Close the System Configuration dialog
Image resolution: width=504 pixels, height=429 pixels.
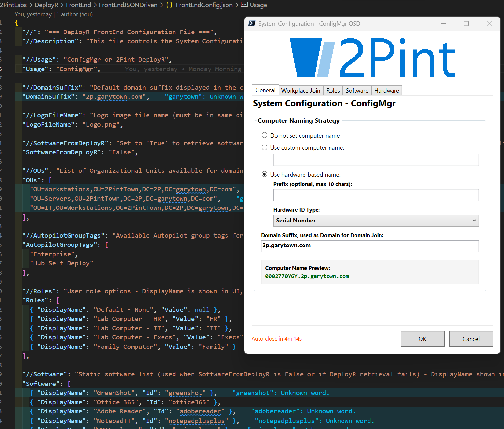(x=489, y=24)
